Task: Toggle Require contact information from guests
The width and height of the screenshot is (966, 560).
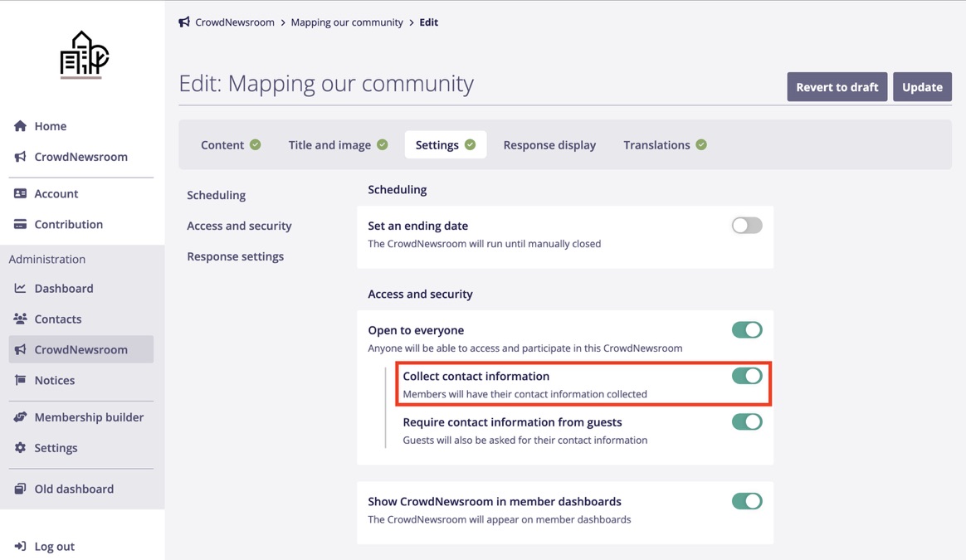Action: [x=746, y=422]
